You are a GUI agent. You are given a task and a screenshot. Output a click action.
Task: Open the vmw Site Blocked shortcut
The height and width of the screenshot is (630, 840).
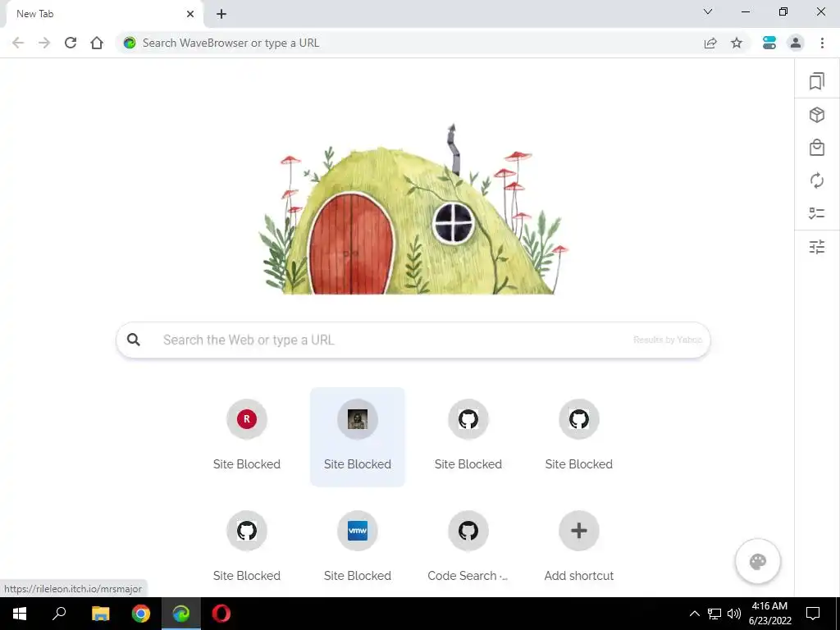pyautogui.click(x=358, y=546)
